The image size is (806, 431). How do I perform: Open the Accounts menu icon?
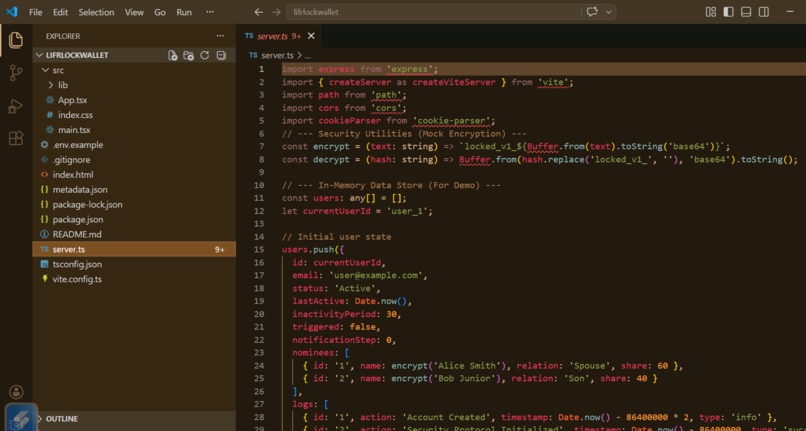(16, 392)
